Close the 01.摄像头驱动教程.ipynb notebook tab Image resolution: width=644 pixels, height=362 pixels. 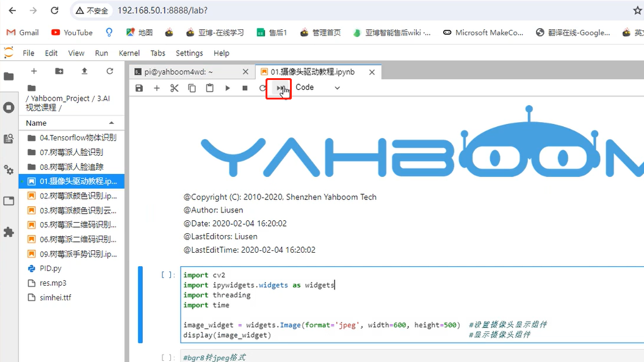click(x=372, y=72)
